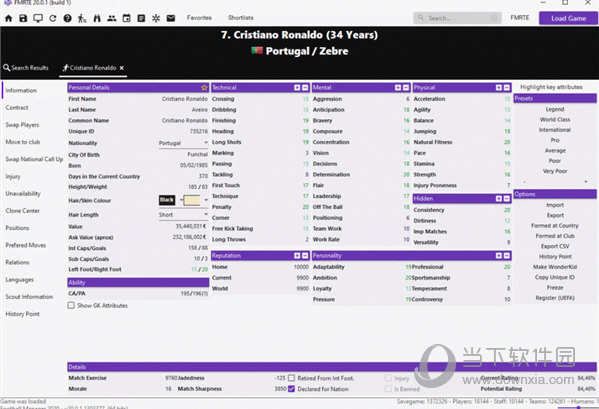Click the walking person icon

[x=82, y=18]
